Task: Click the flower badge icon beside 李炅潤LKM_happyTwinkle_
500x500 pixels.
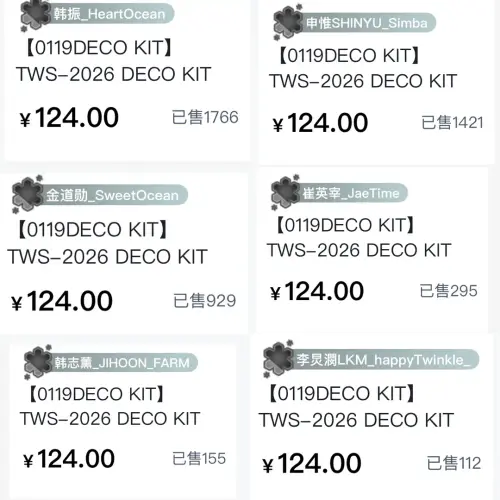Action: click(x=278, y=359)
